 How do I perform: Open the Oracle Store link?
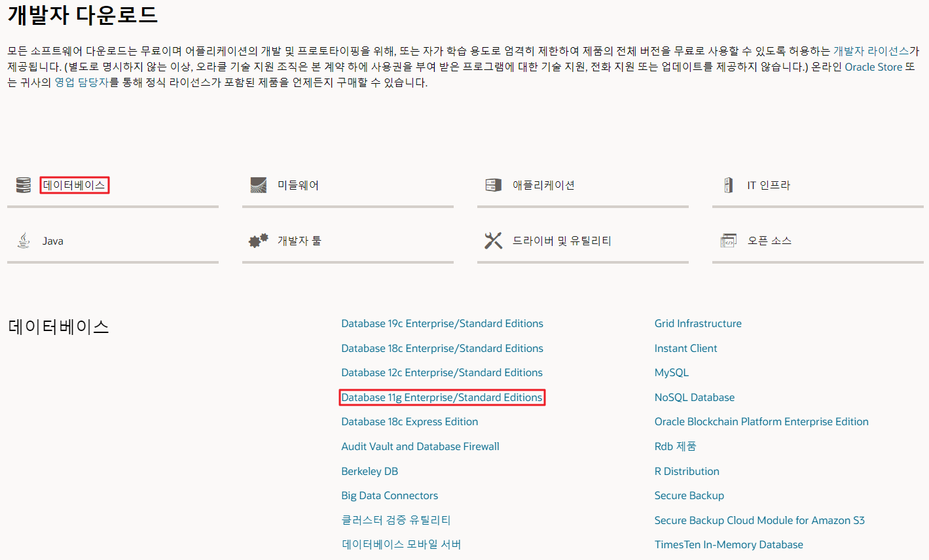(873, 67)
